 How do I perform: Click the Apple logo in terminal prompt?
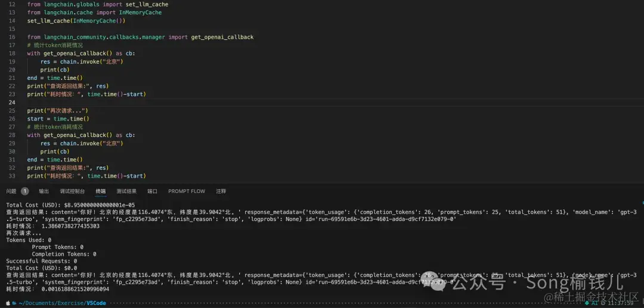click(x=8, y=303)
